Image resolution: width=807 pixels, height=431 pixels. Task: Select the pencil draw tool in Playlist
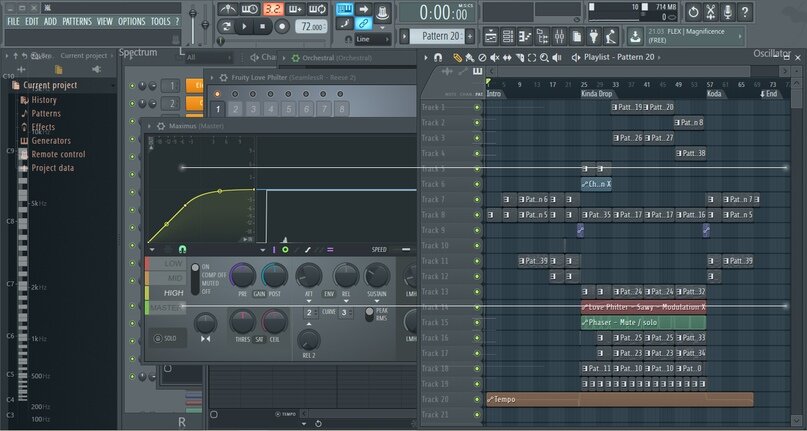coord(457,57)
